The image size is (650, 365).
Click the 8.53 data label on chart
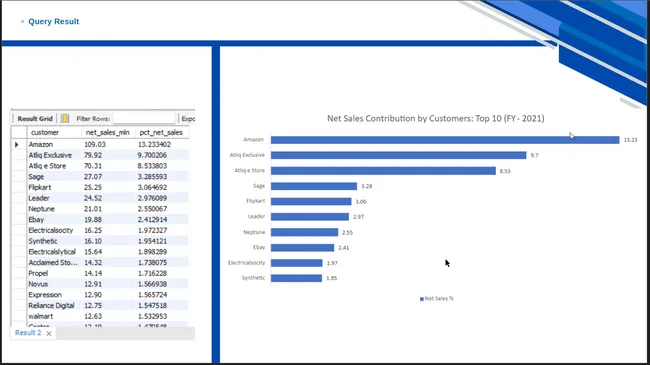[505, 171]
